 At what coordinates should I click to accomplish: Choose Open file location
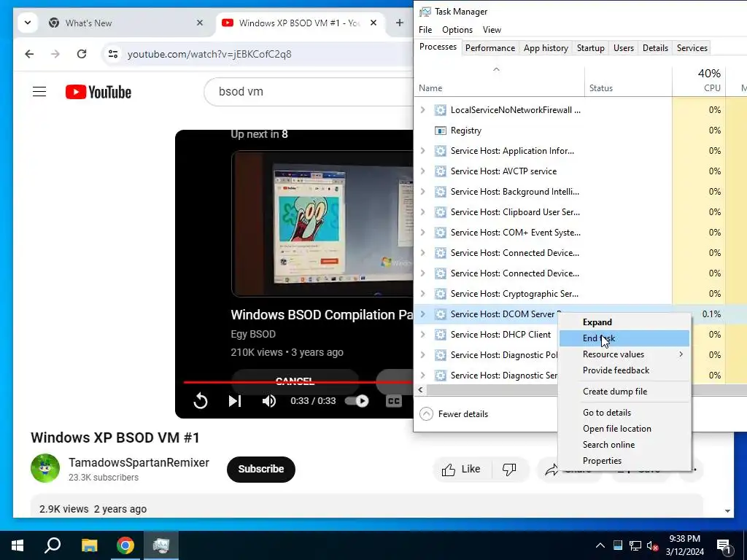tap(624, 429)
